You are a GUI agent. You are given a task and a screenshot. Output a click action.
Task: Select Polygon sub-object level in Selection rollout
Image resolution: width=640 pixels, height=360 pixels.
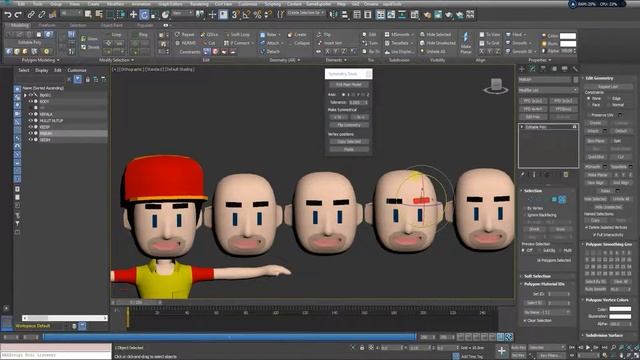coord(554,199)
